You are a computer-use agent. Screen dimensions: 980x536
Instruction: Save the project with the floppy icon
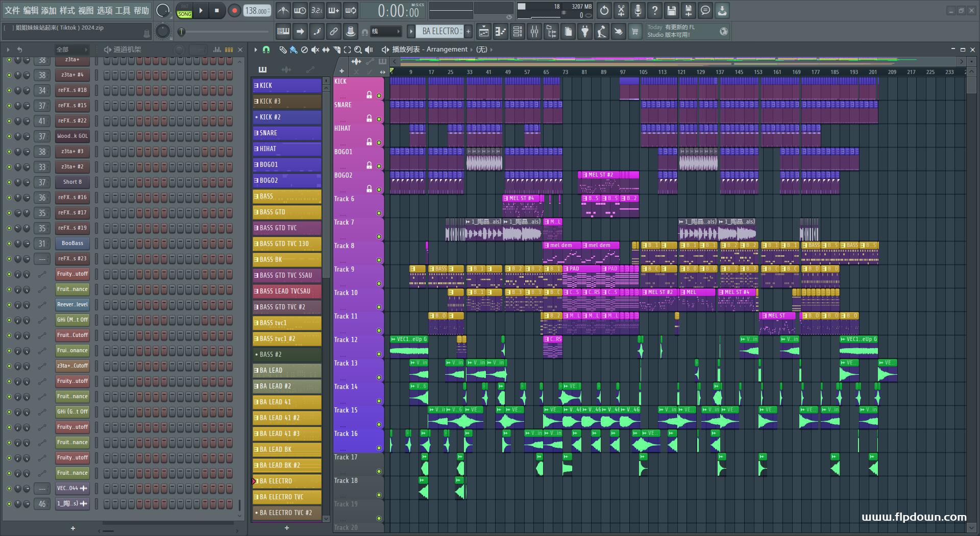pos(672,10)
